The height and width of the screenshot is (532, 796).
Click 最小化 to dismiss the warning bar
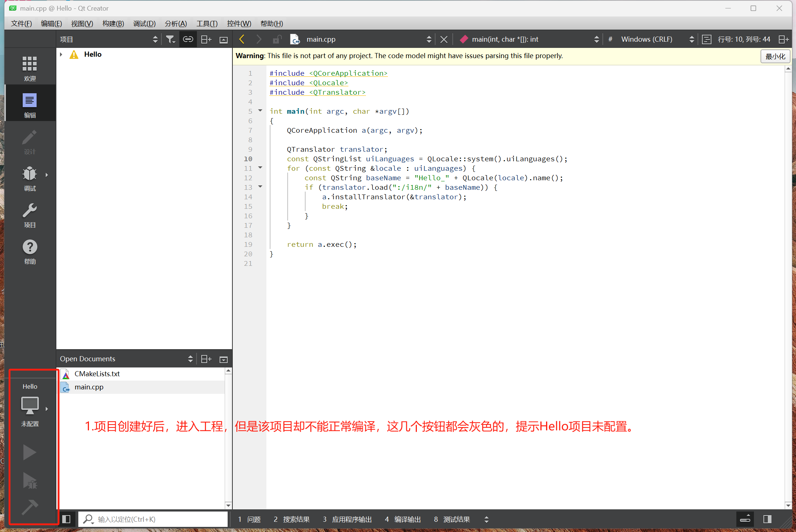point(775,56)
